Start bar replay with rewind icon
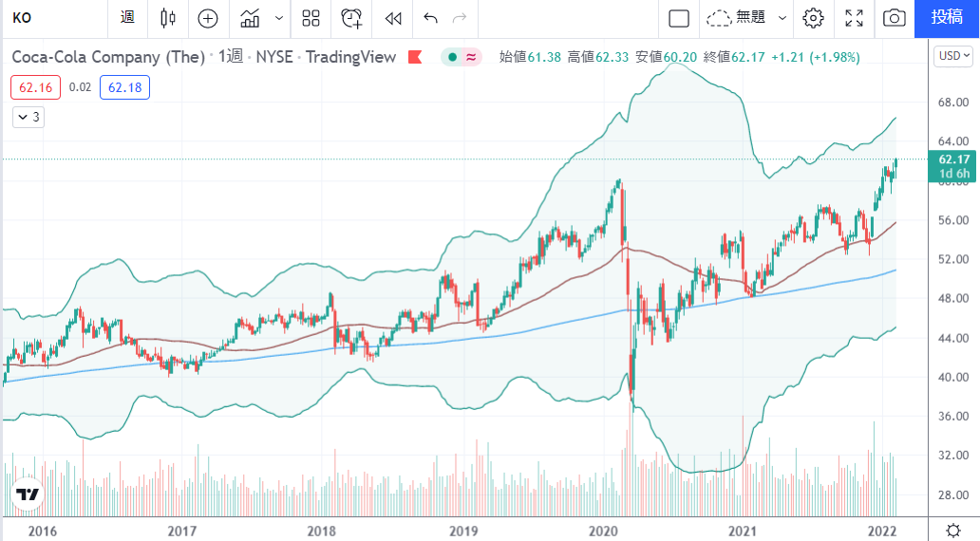Image resolution: width=980 pixels, height=541 pixels. [x=393, y=18]
